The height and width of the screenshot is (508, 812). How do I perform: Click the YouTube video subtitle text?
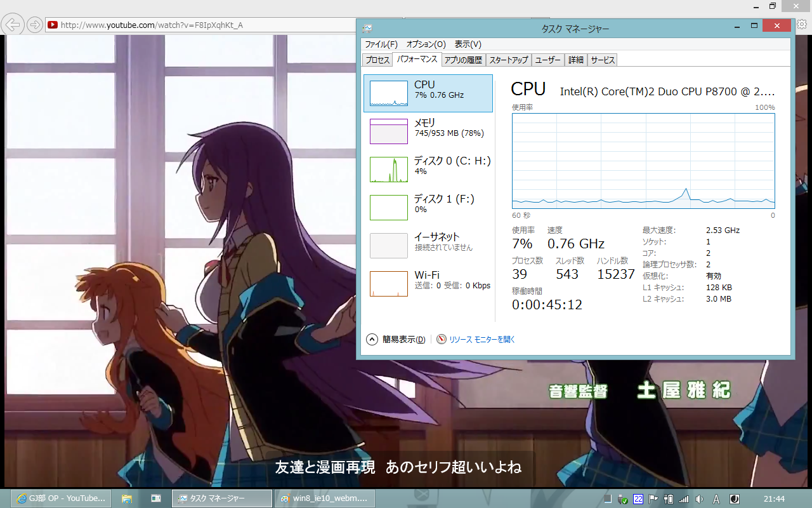[398, 468]
